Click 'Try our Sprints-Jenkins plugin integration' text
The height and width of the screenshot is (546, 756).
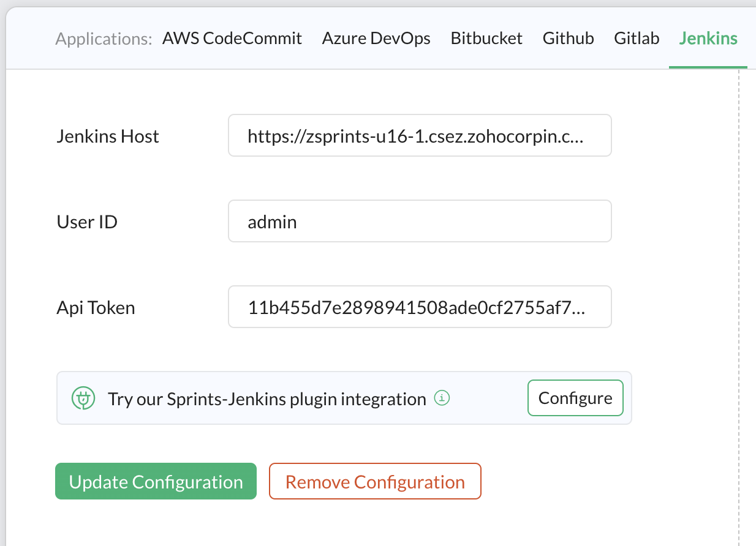click(x=267, y=399)
